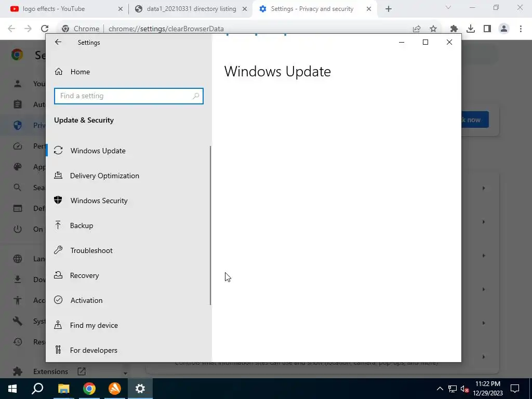Open taskbar Search
This screenshot has height=399, width=532.
pos(37,389)
